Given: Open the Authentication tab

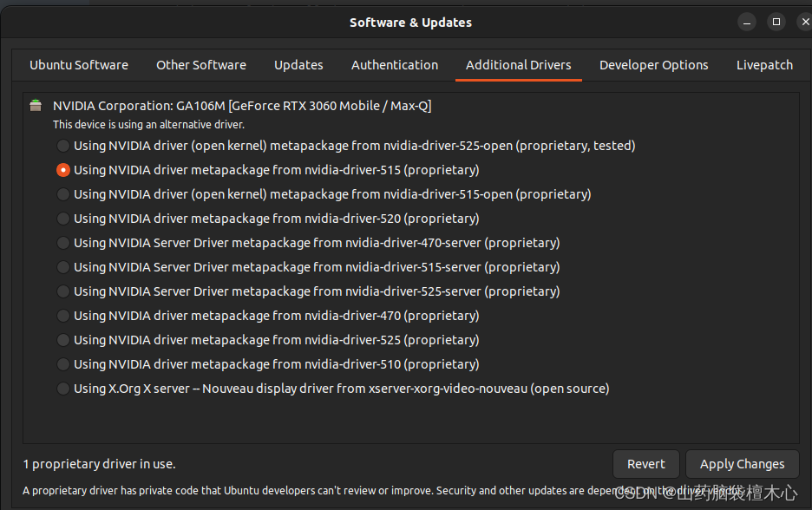Looking at the screenshot, I should pos(395,65).
